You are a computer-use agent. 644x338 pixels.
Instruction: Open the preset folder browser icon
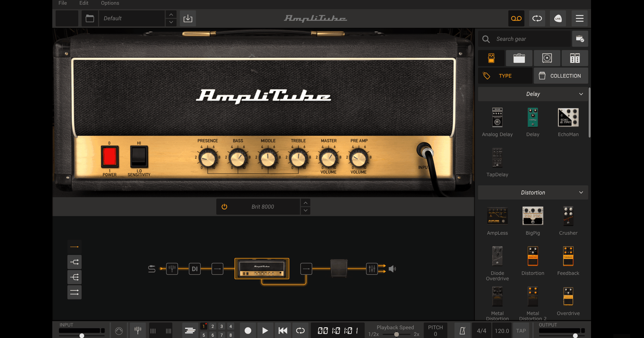tap(90, 18)
